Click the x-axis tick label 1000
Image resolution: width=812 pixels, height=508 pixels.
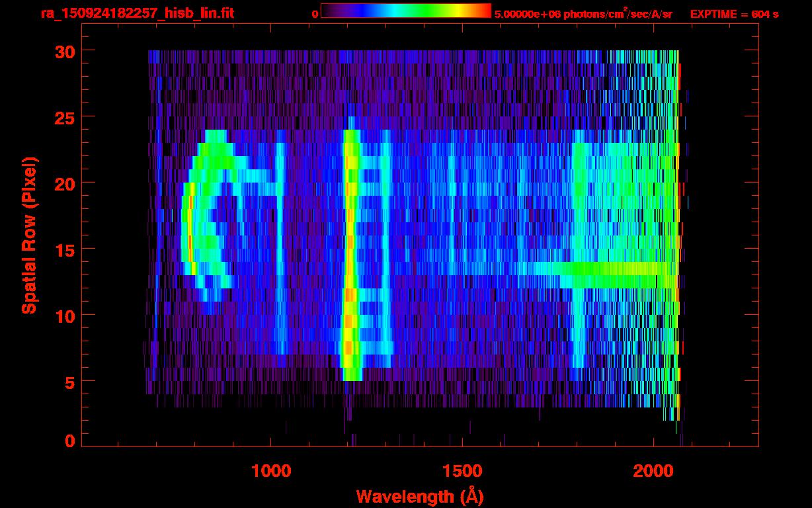click(x=271, y=471)
